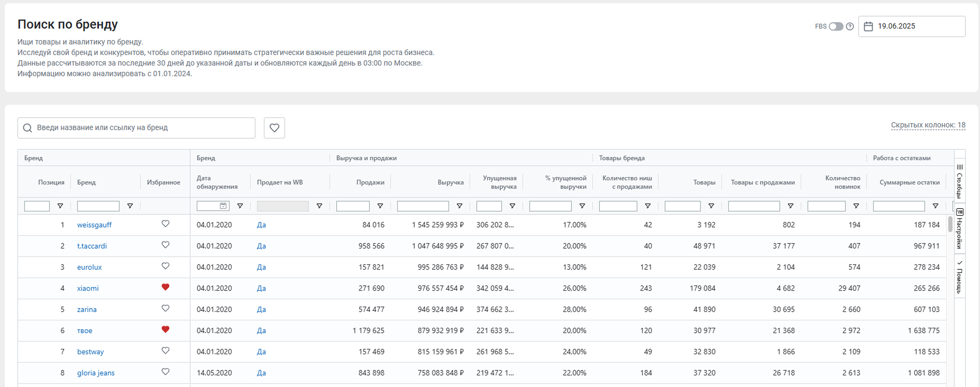Open the Столбцы side tab
Screen dimensions: 980x387
coord(959,181)
